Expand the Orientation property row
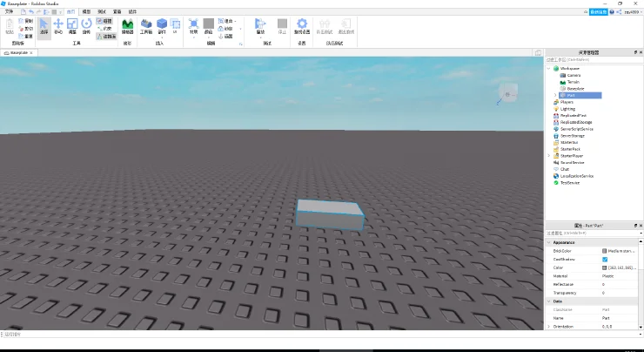 (549, 327)
